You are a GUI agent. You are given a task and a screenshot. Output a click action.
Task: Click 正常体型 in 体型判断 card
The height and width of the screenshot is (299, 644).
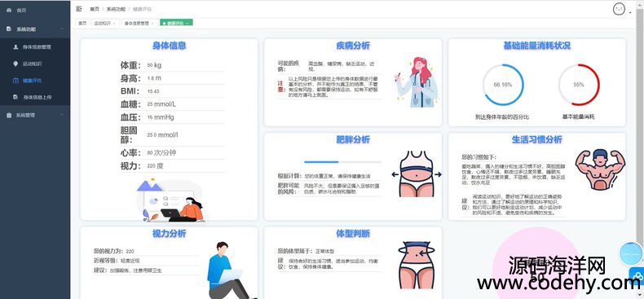tap(325, 251)
